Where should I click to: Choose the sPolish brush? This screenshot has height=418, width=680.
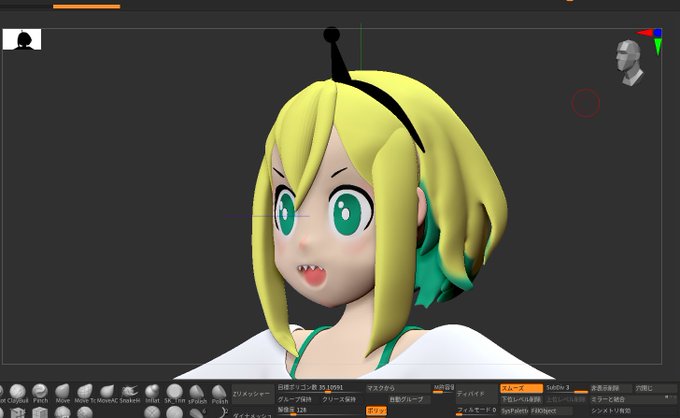pyautogui.click(x=197, y=394)
